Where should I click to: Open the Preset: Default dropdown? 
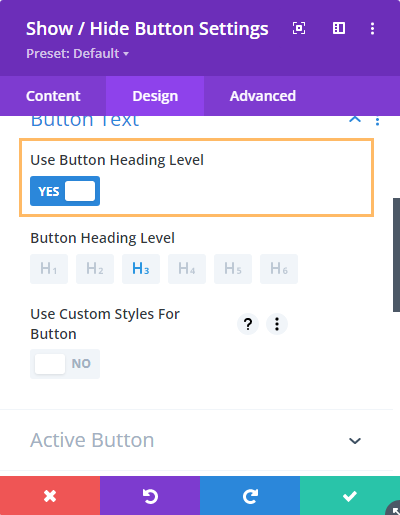point(77,53)
